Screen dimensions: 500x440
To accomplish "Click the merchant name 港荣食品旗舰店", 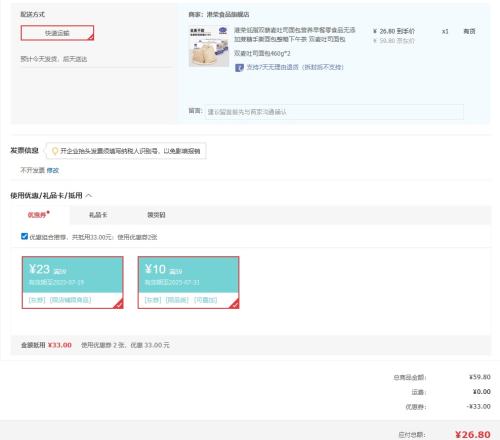I will 228,14.
